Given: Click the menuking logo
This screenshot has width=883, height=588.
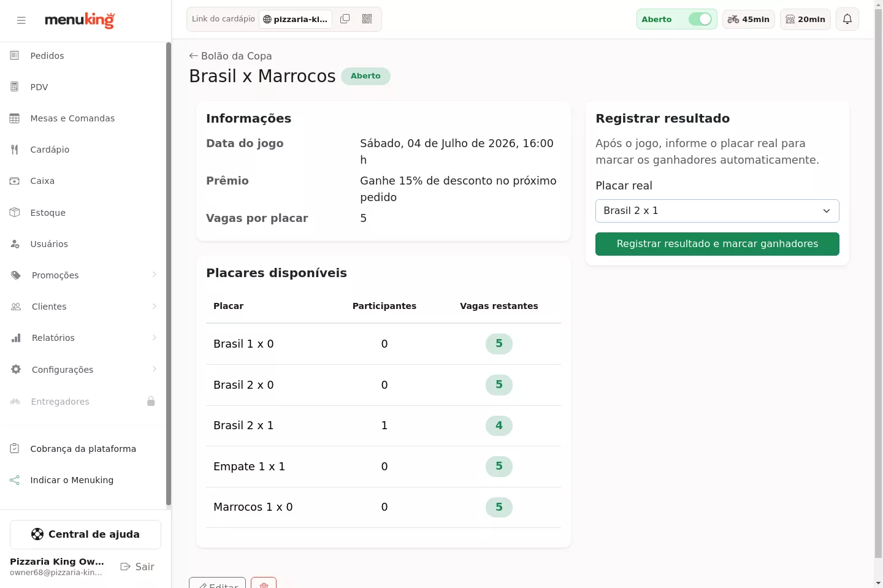Looking at the screenshot, I should point(80,20).
